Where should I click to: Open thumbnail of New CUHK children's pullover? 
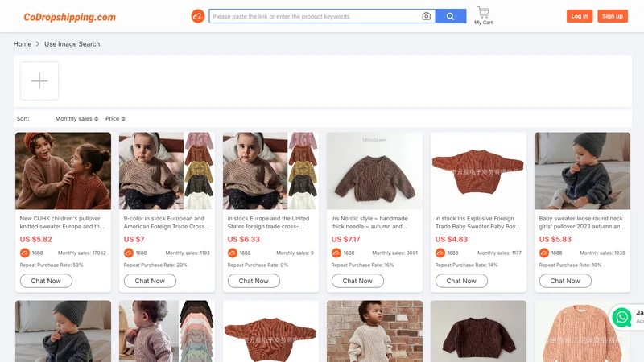click(x=64, y=171)
